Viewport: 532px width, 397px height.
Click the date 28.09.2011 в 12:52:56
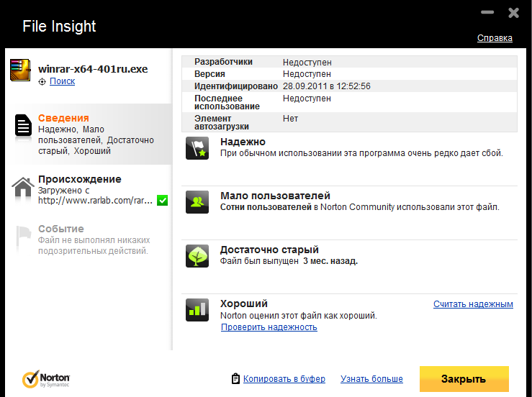point(327,86)
